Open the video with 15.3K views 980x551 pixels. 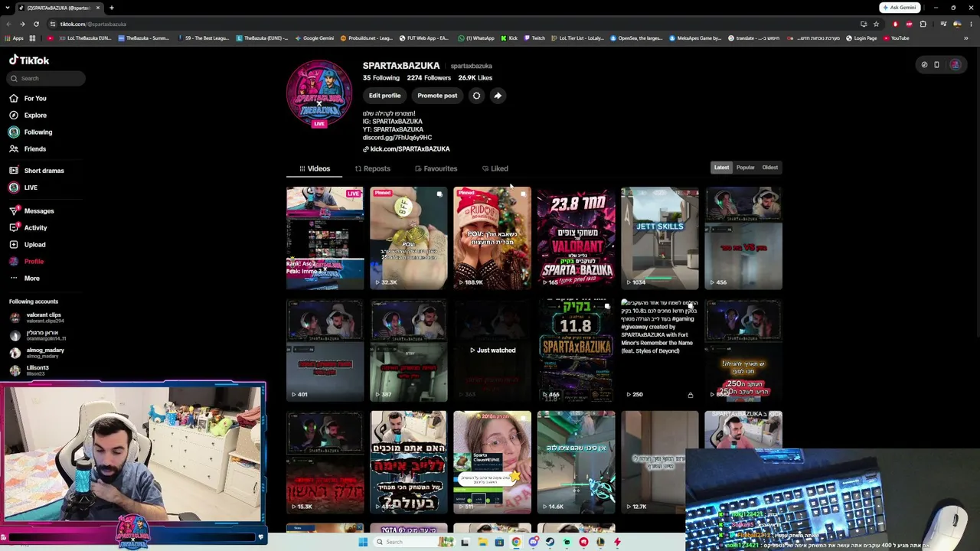pyautogui.click(x=325, y=462)
